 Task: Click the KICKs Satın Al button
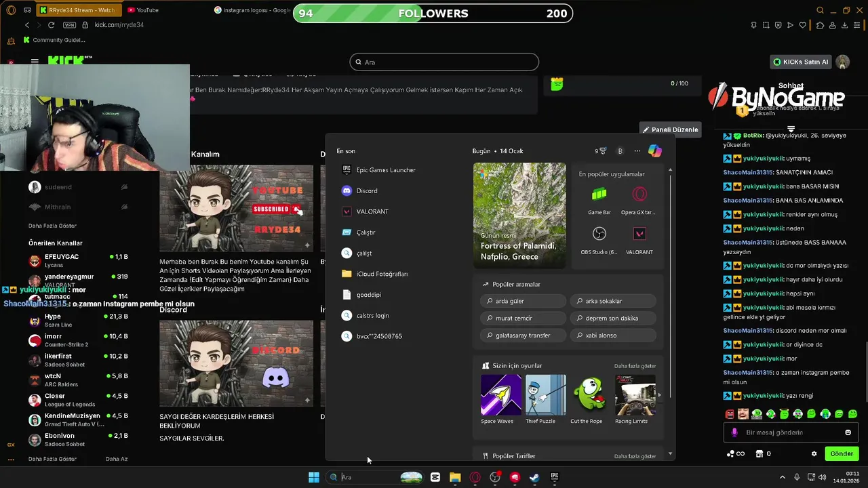(801, 62)
